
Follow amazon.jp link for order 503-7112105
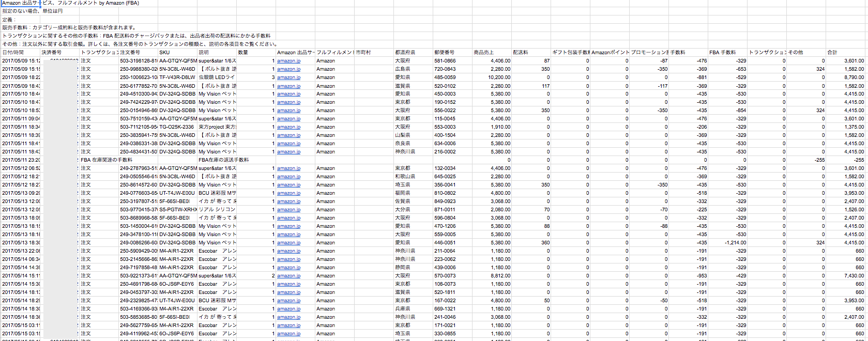(x=288, y=127)
